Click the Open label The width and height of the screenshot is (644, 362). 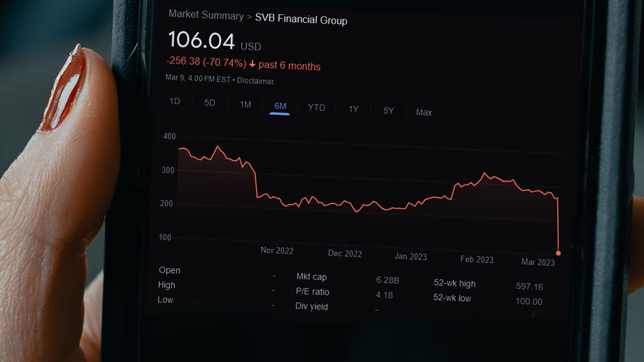(170, 270)
